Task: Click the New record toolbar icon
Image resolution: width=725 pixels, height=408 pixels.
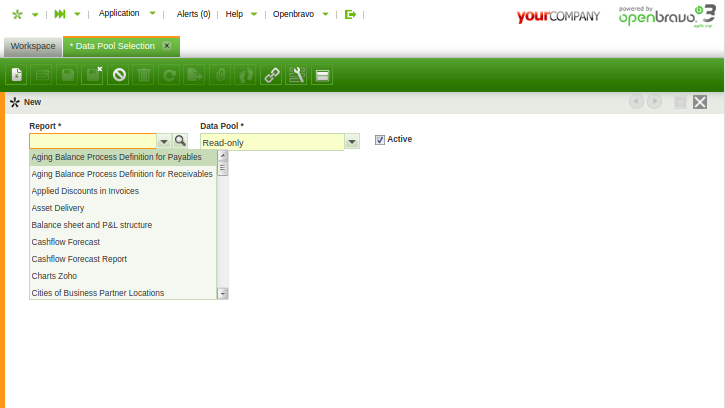Action: [x=17, y=75]
